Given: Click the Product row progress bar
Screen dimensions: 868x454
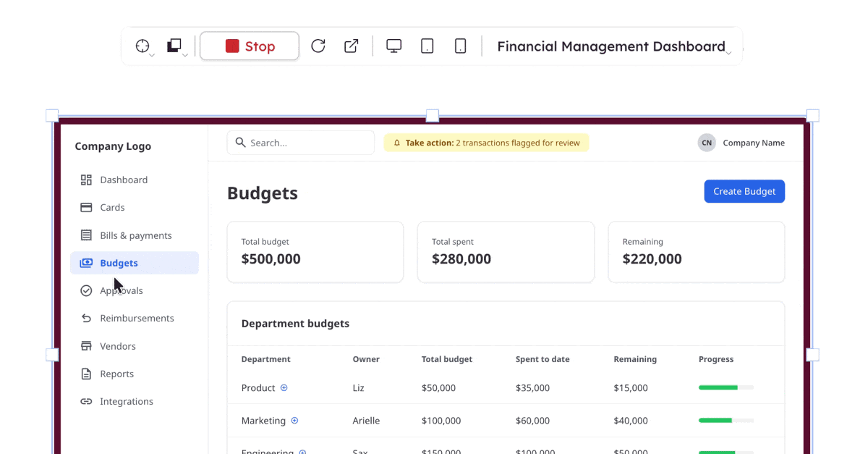Looking at the screenshot, I should click(726, 388).
